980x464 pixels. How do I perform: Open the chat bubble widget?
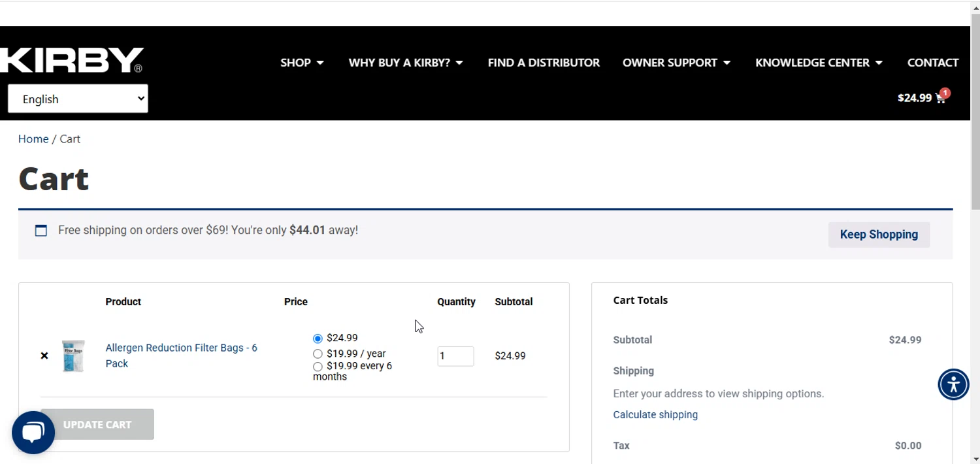click(x=33, y=433)
